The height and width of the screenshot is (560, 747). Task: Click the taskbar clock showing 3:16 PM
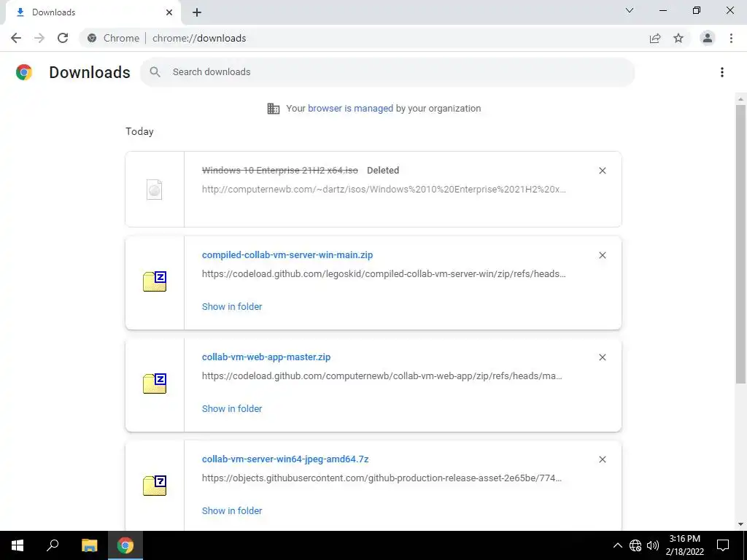684,545
